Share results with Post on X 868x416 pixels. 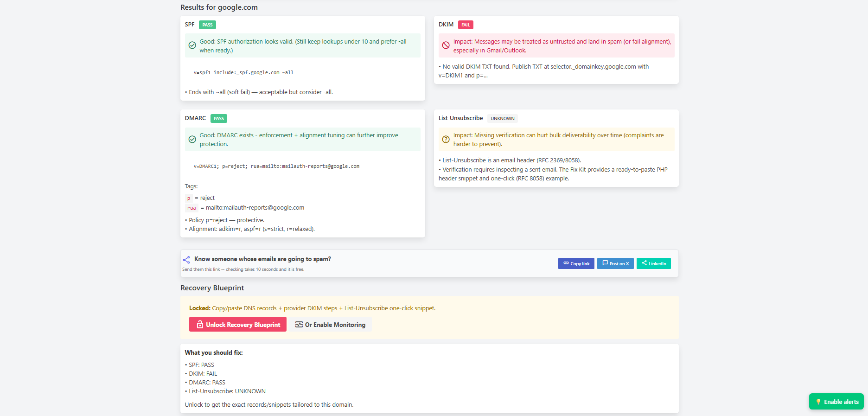point(615,263)
